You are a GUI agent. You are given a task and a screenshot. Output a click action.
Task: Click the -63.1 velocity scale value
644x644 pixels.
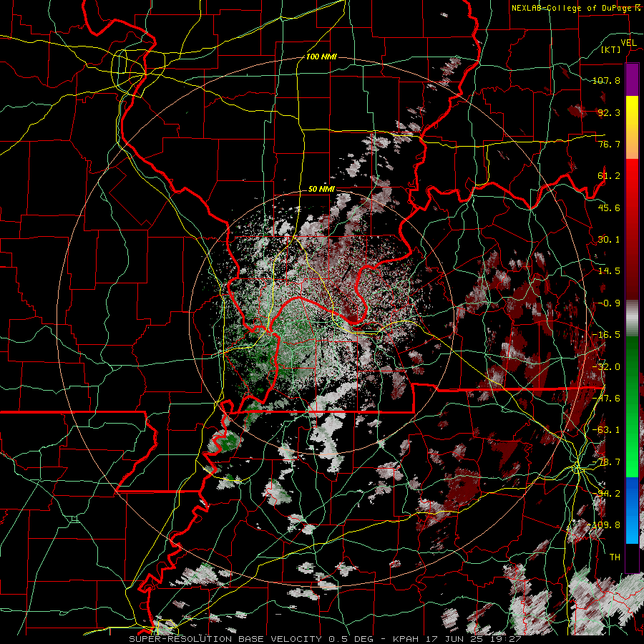click(606, 430)
